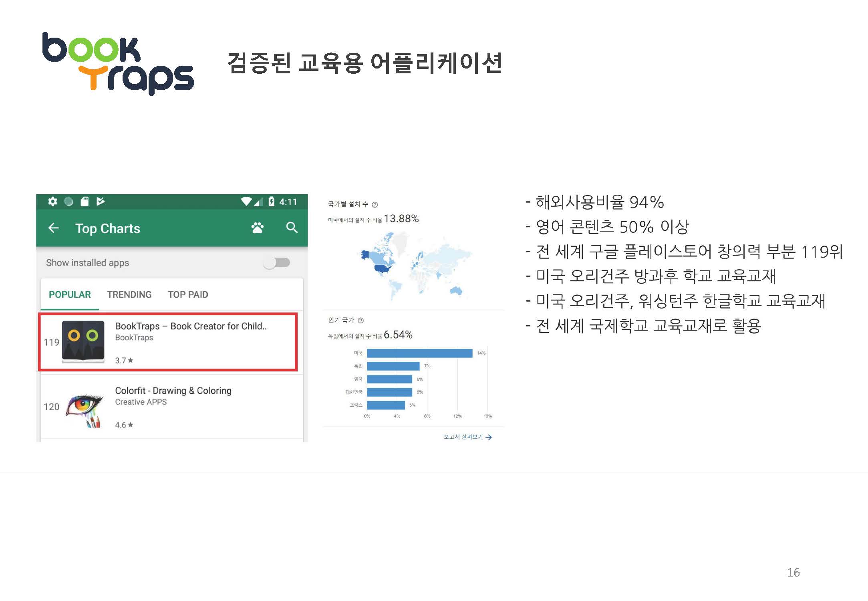Tap the Wi-Fi signal status icon
The image size is (868, 601).
[x=246, y=201]
